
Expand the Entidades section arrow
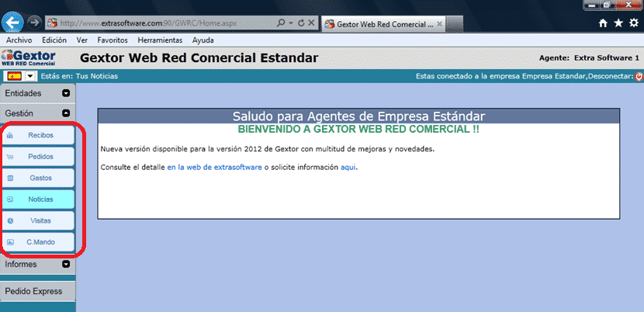click(66, 93)
